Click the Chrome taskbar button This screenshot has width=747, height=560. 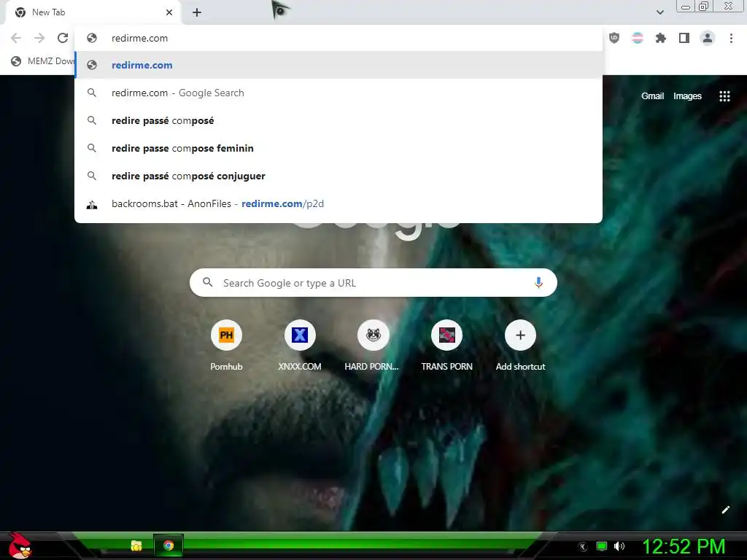point(169,545)
